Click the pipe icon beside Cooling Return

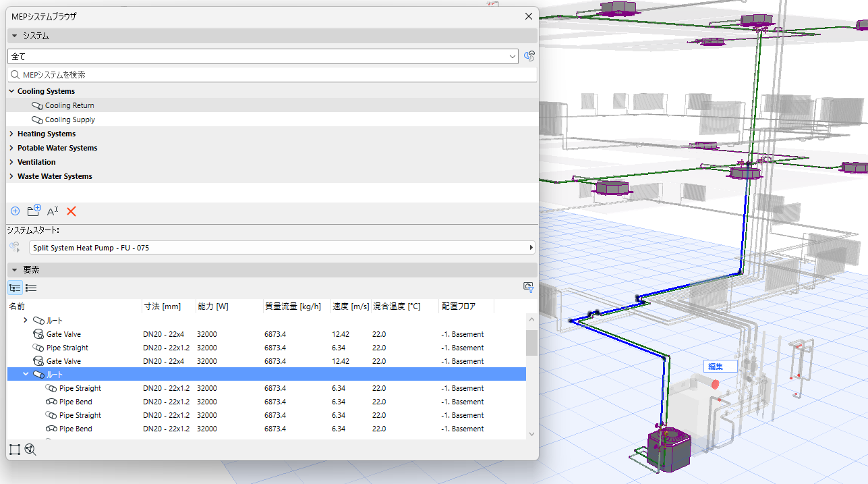coord(38,105)
